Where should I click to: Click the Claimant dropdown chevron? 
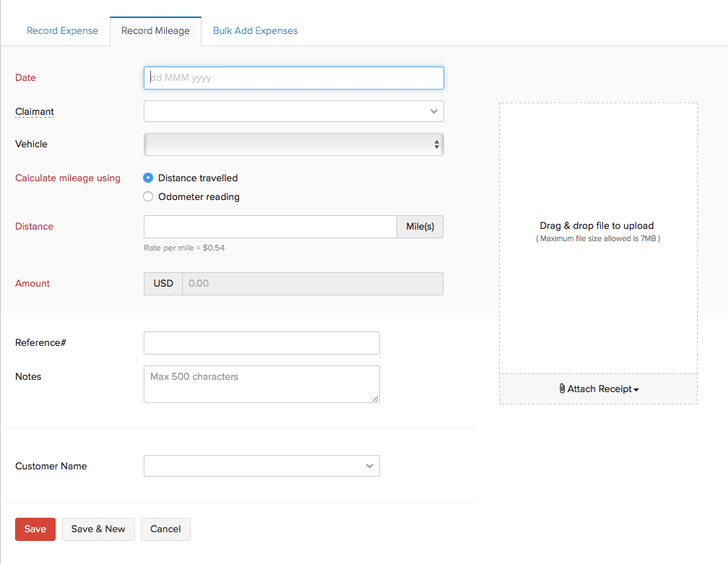click(433, 111)
